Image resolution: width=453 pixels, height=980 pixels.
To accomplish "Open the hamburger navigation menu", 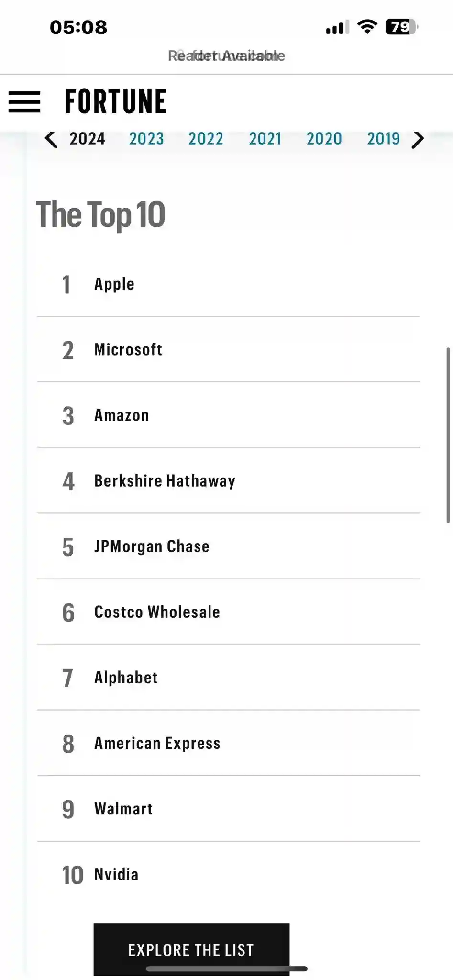I will [x=24, y=102].
